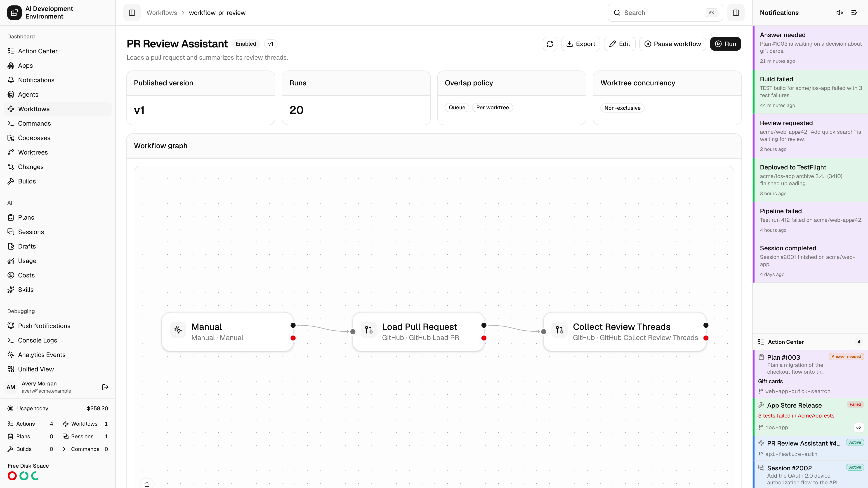868x488 pixels.
Task: Toggle the left sidebar panel icon
Action: tap(132, 12)
